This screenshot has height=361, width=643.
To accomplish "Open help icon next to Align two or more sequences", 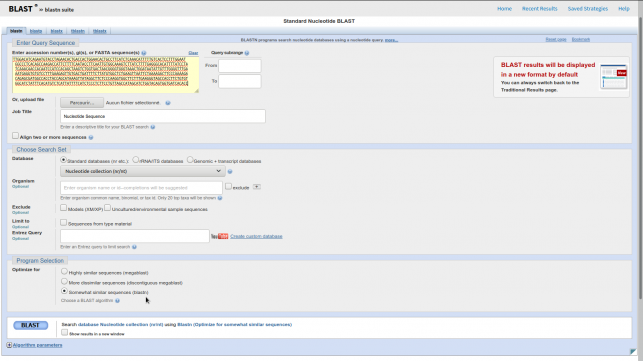I will tap(91, 137).
